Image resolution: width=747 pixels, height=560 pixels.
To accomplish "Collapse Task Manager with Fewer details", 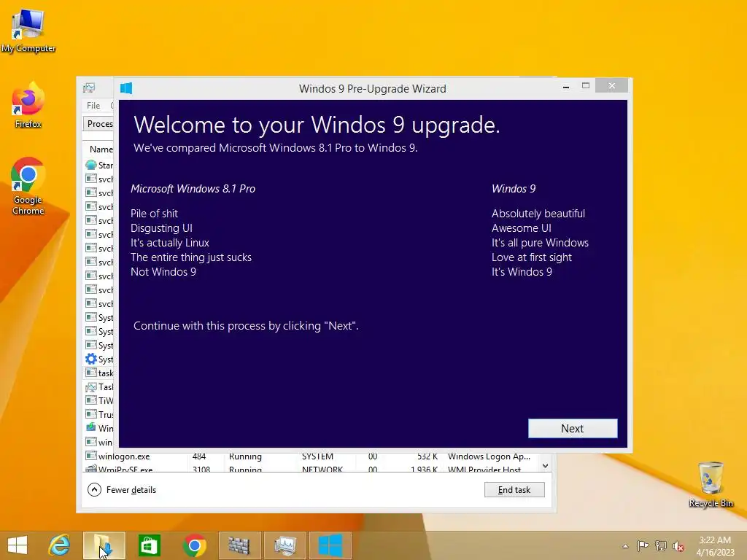I will (x=122, y=489).
